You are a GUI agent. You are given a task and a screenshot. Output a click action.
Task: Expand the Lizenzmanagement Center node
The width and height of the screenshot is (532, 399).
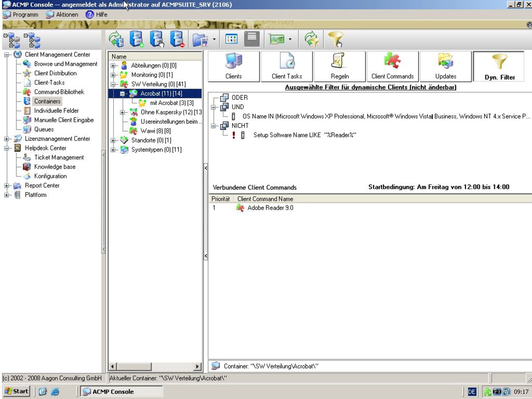coord(7,139)
